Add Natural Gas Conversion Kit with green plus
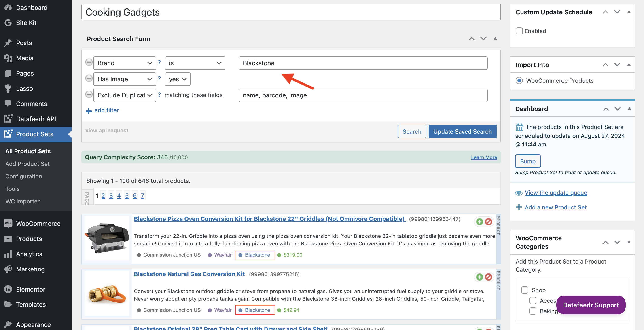Screen dimensions: 644x330 (x=479, y=277)
